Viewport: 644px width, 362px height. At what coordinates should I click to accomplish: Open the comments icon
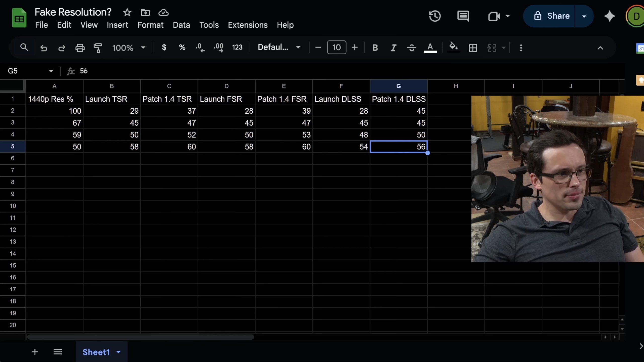click(x=463, y=16)
